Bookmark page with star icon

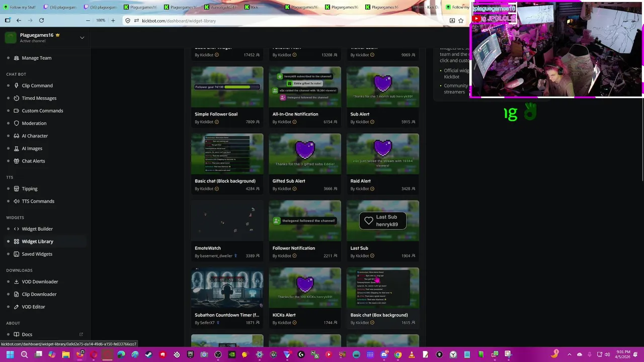coord(461,21)
